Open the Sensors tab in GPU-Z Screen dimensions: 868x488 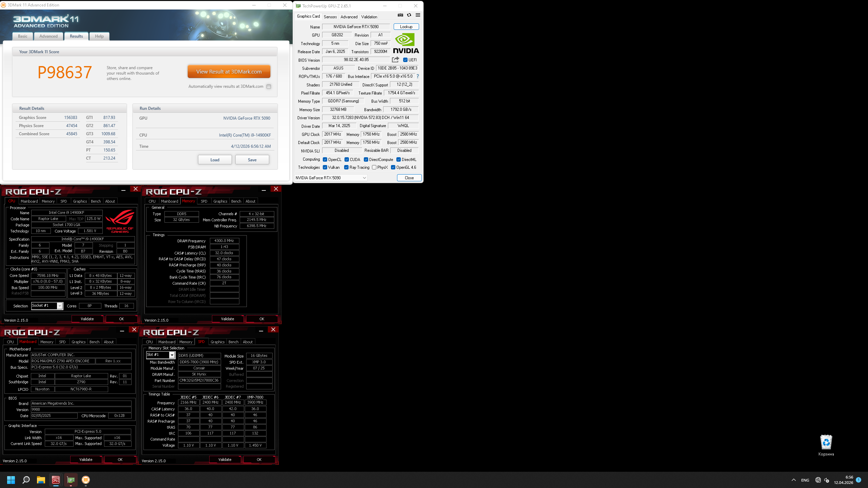[x=330, y=17]
